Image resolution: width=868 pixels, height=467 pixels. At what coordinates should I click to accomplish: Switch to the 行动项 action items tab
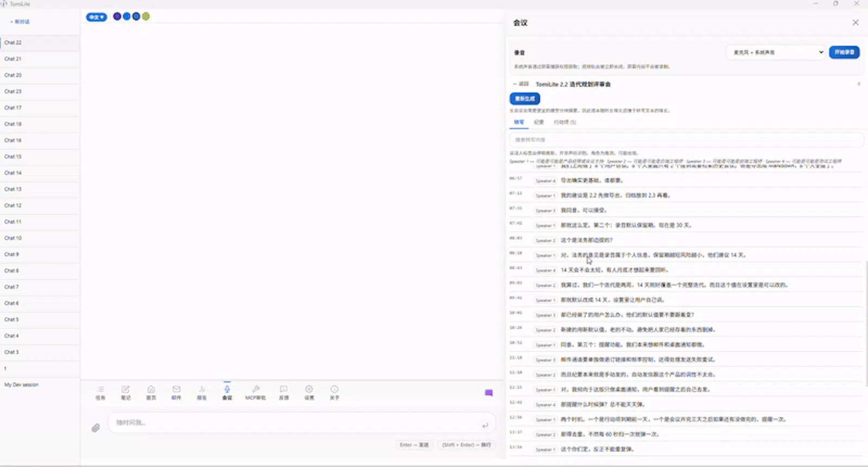[x=565, y=122]
